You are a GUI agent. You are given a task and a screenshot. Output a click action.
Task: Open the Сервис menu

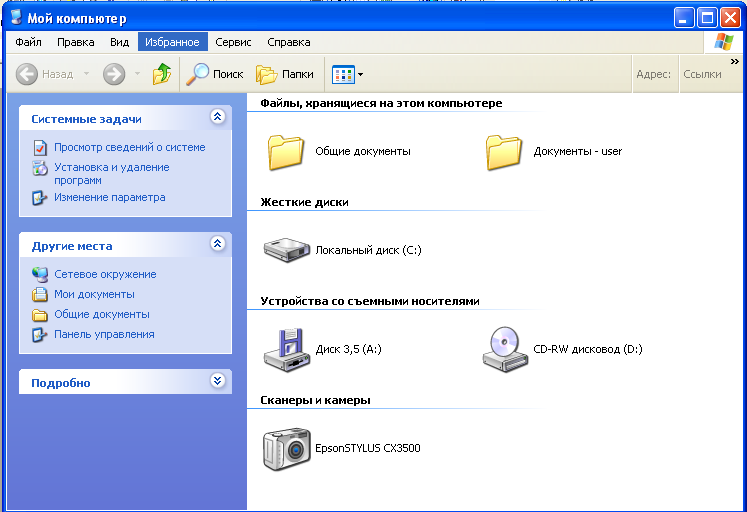coord(233,42)
